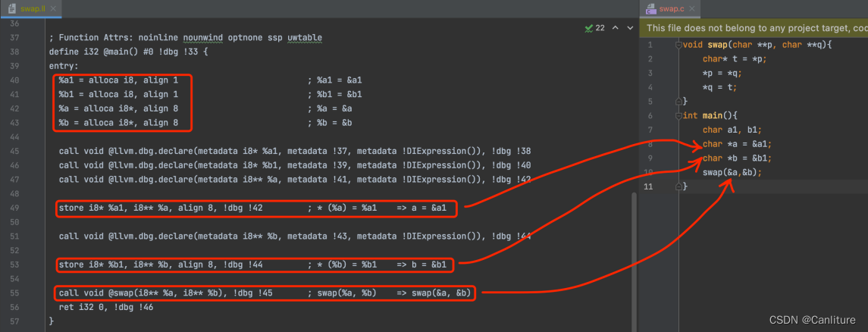Click '=> swap(&a, &b)' comment
This screenshot has height=332, width=868.
pos(434,293)
